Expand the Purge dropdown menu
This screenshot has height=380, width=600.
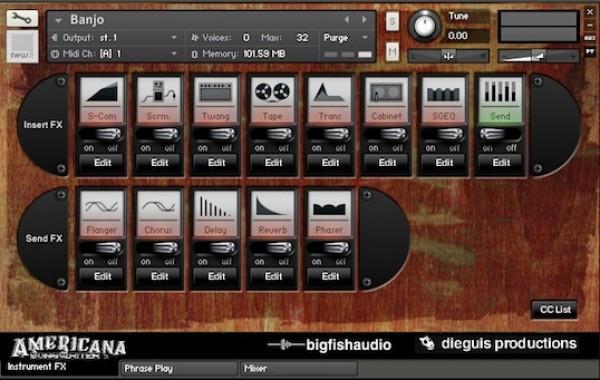point(346,38)
